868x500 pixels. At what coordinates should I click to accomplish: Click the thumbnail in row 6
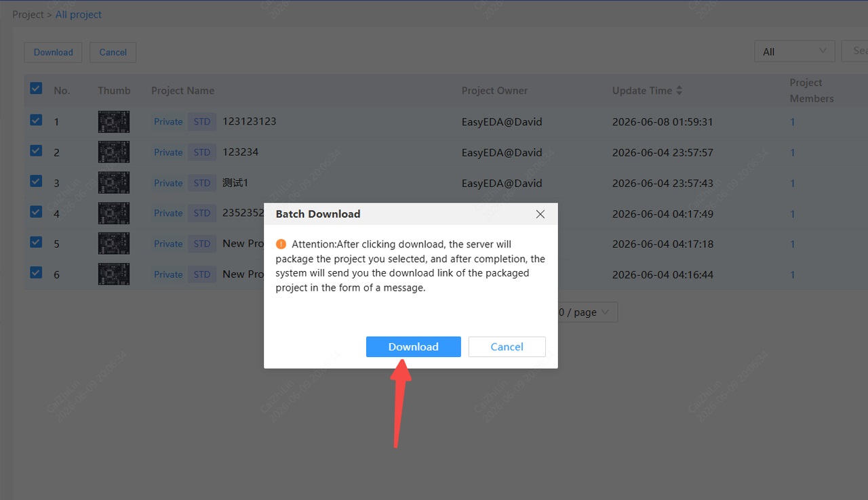point(113,274)
